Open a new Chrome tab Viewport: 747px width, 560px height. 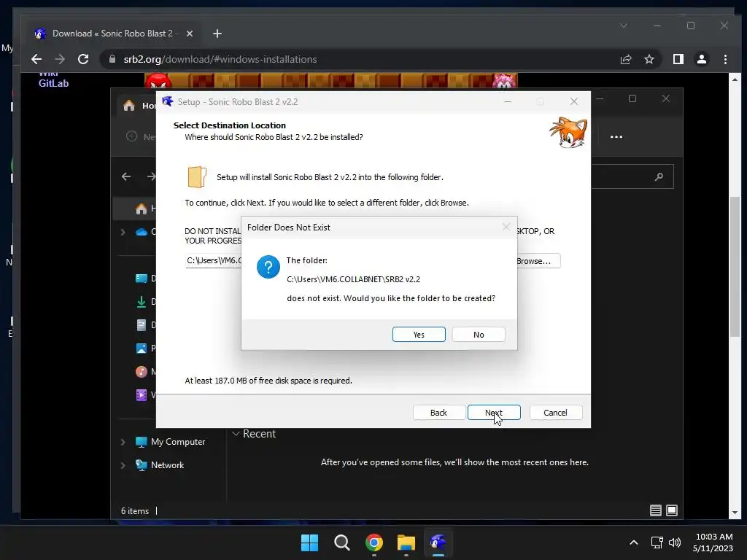pyautogui.click(x=217, y=34)
